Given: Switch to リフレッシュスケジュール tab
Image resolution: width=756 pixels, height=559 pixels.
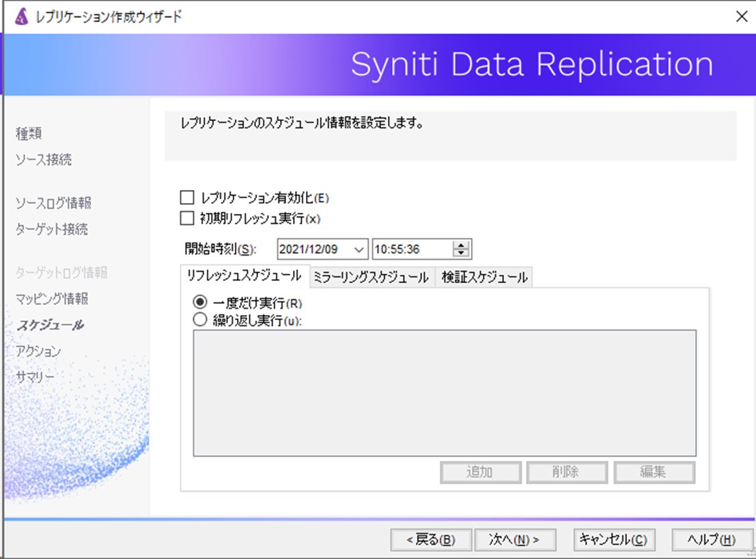Looking at the screenshot, I should pyautogui.click(x=244, y=276).
